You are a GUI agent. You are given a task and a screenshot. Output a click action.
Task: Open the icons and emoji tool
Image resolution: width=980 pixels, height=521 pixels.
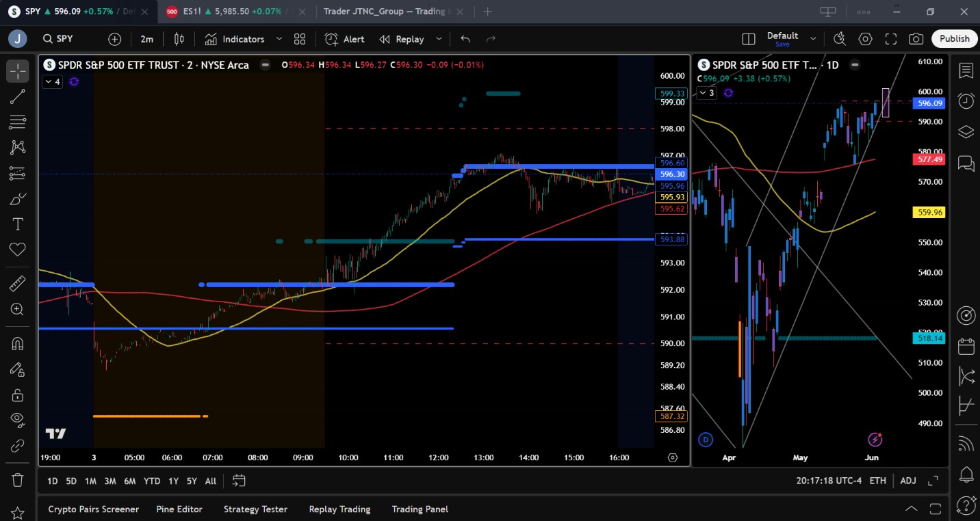point(18,250)
